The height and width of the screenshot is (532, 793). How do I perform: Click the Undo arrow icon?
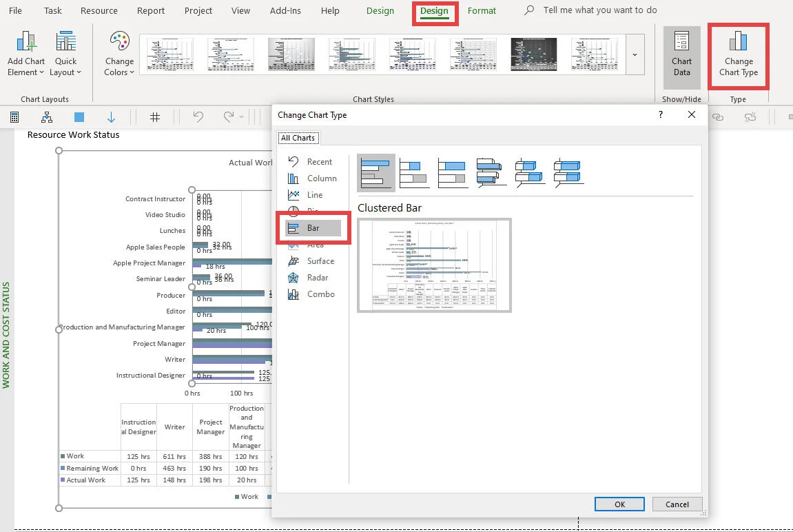(198, 117)
